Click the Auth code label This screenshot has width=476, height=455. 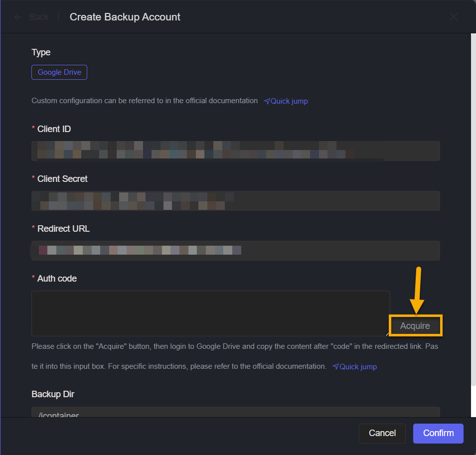tap(57, 279)
